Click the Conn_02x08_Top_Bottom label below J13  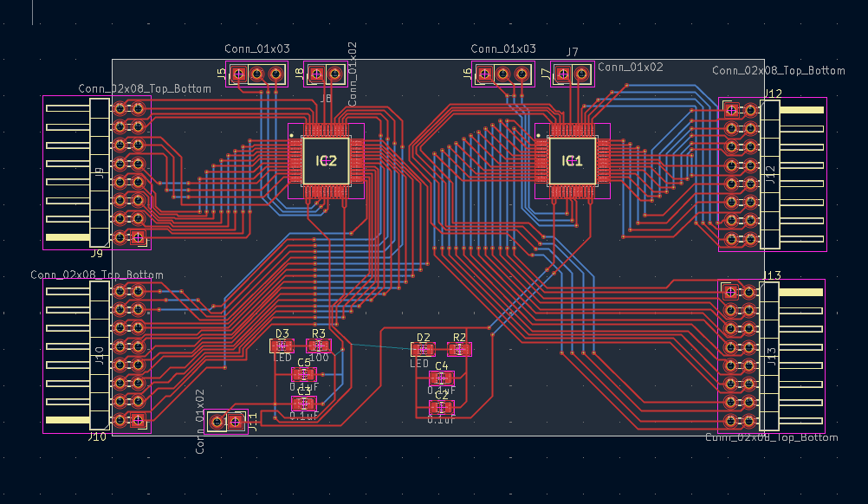tap(772, 437)
